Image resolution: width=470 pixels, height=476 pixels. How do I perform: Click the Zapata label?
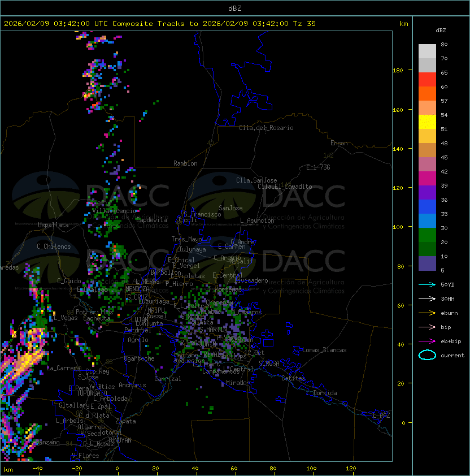click(x=125, y=421)
